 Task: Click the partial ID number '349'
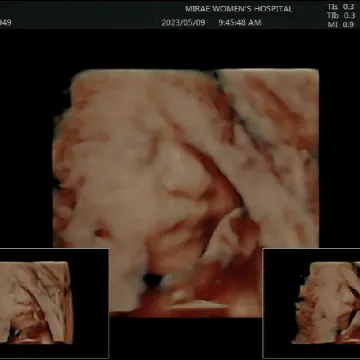6,23
